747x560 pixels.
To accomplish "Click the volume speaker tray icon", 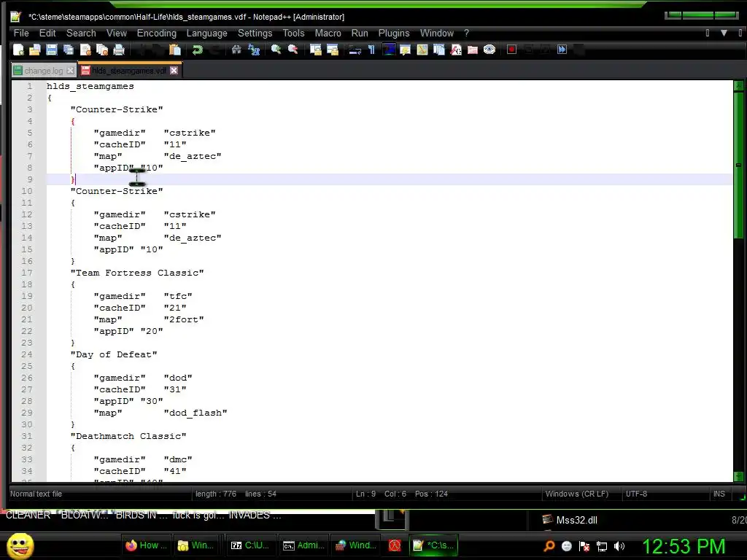I will click(x=619, y=546).
